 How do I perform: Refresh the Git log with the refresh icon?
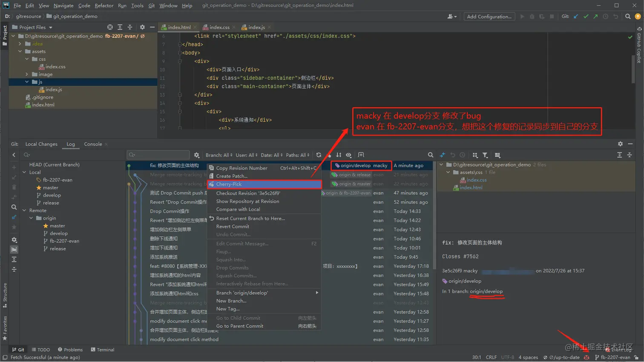(319, 155)
